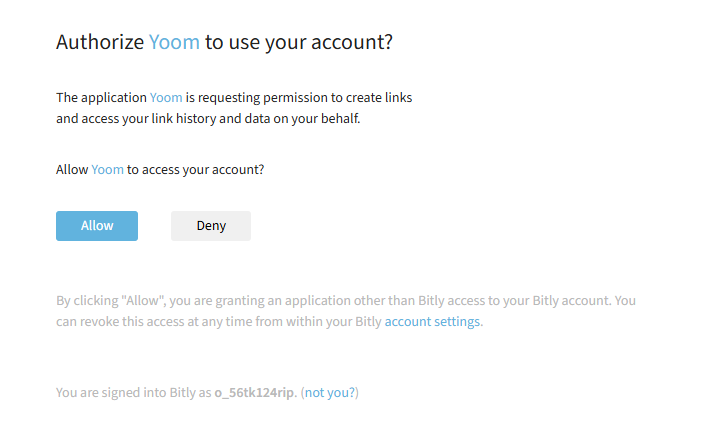Click the username o_56tk124rip

tap(255, 393)
